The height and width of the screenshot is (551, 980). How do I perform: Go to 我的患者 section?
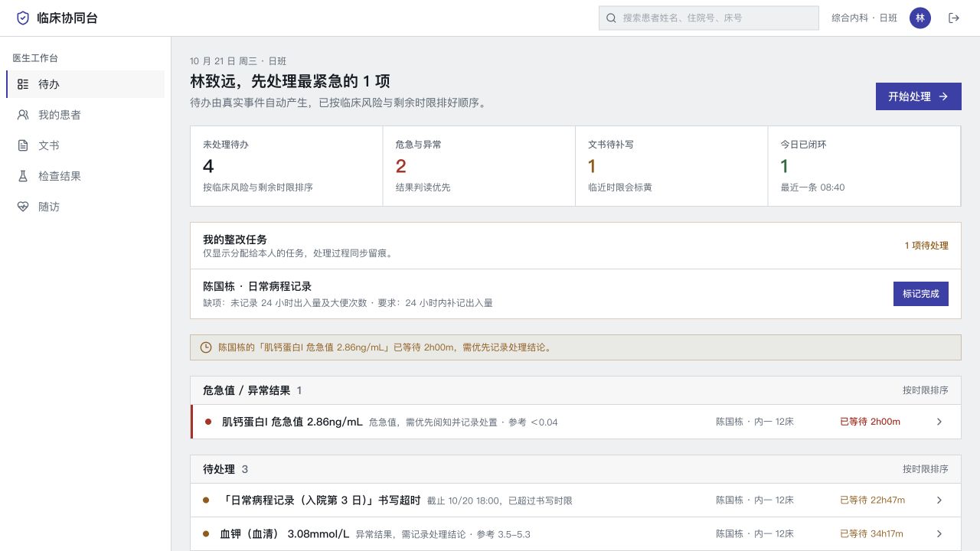pyautogui.click(x=85, y=115)
